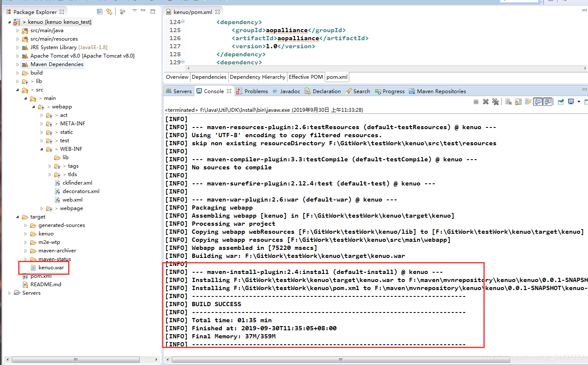
Task: Switch to the Dependencies tab
Action: 209,77
